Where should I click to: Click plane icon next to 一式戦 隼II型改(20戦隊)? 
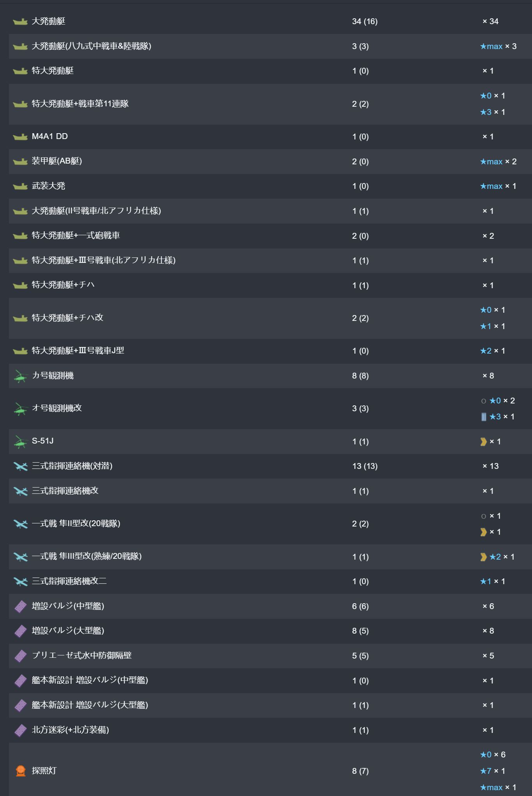(20, 524)
